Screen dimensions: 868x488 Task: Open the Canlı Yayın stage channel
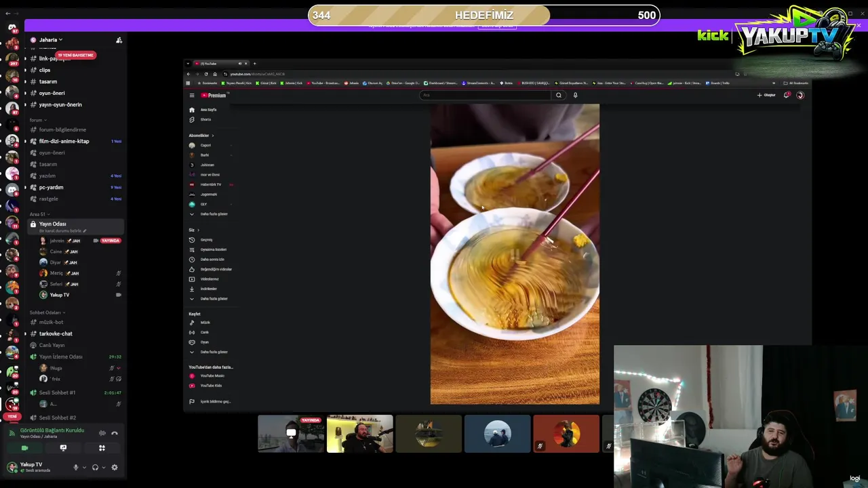(x=52, y=345)
